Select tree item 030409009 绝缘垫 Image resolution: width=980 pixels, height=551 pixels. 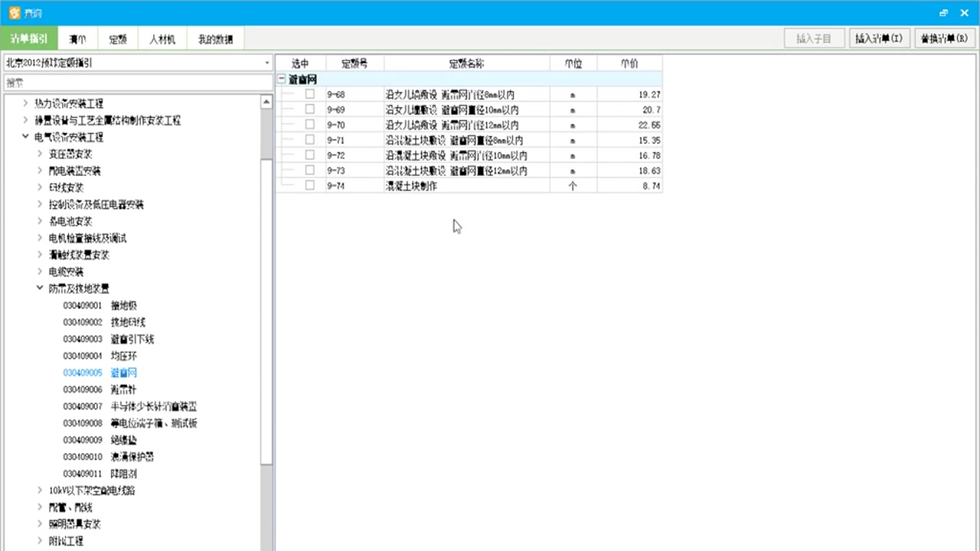[x=100, y=440]
